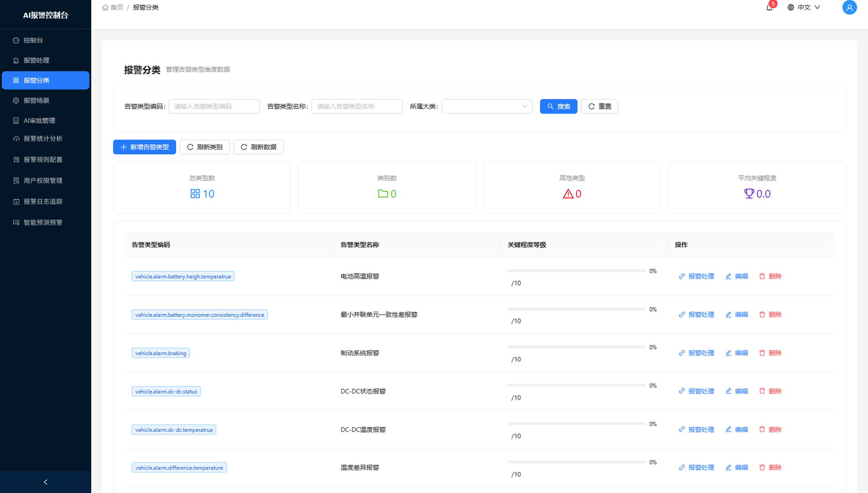Select 智能预测预警 in the sidebar

[43, 223]
